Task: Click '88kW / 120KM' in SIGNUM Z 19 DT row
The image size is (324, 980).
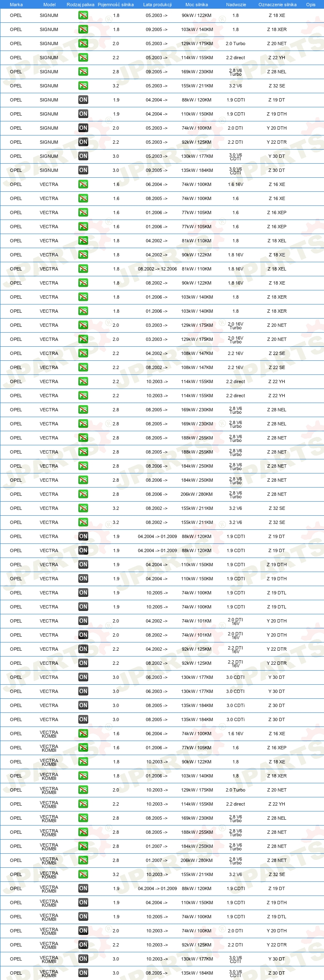Action: 197,100
